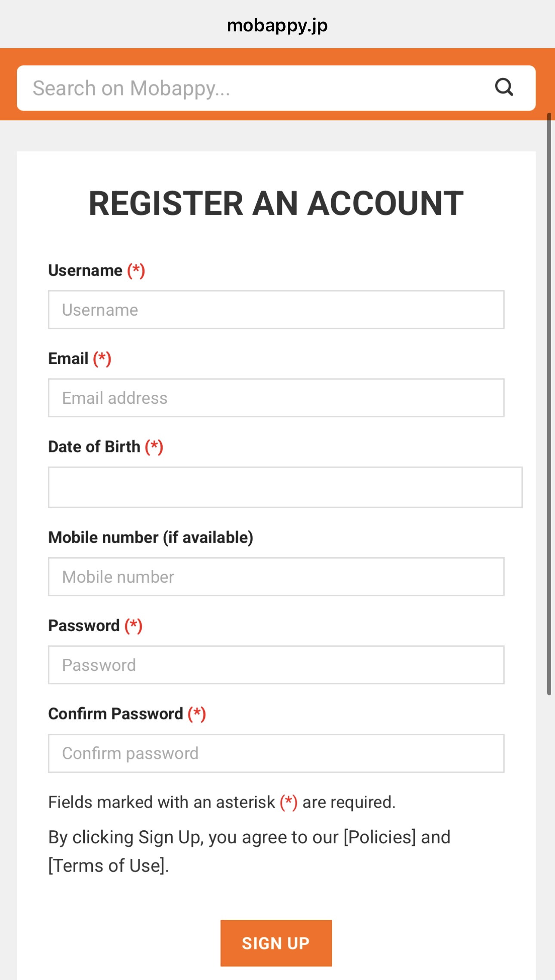Click the Username input field
The image size is (555, 980).
click(x=276, y=310)
